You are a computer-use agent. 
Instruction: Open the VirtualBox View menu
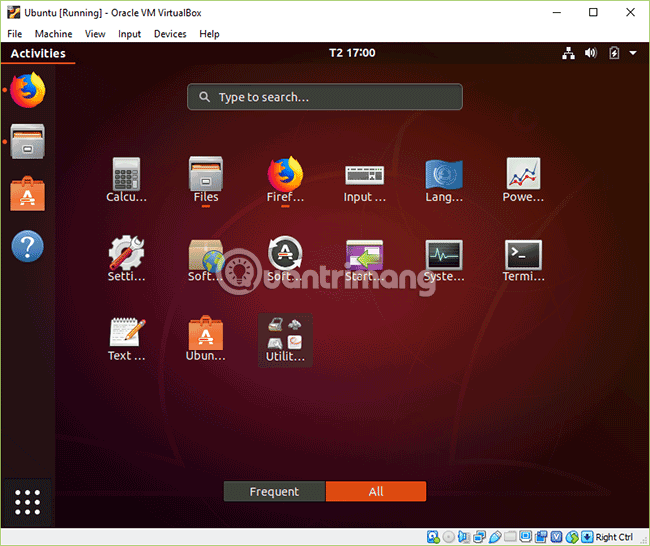(x=95, y=34)
